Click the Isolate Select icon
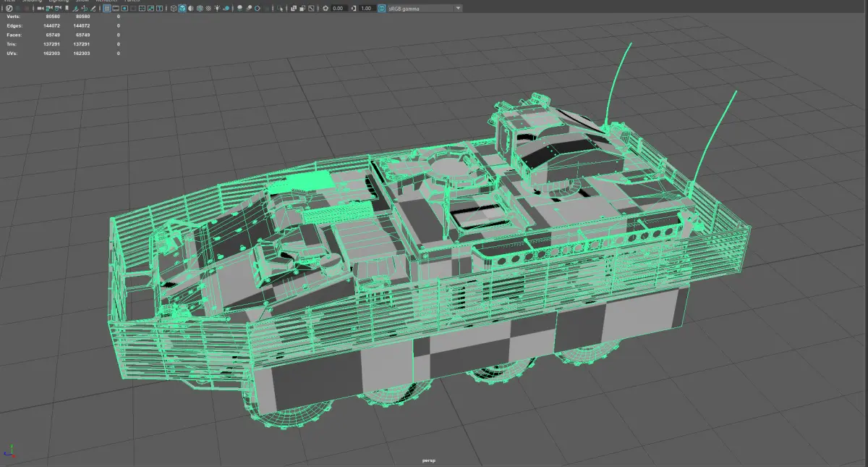Viewport: 868px width, 467px height. pos(280,8)
